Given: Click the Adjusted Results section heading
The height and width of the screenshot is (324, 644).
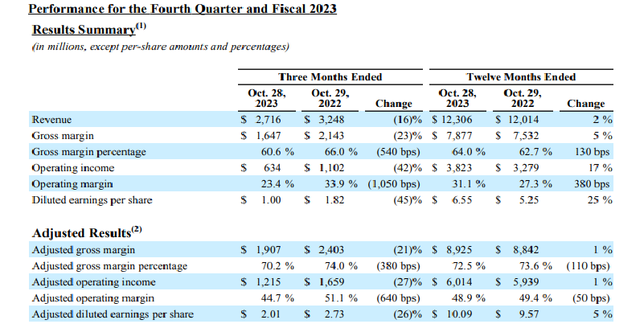Looking at the screenshot, I should 80,232.
